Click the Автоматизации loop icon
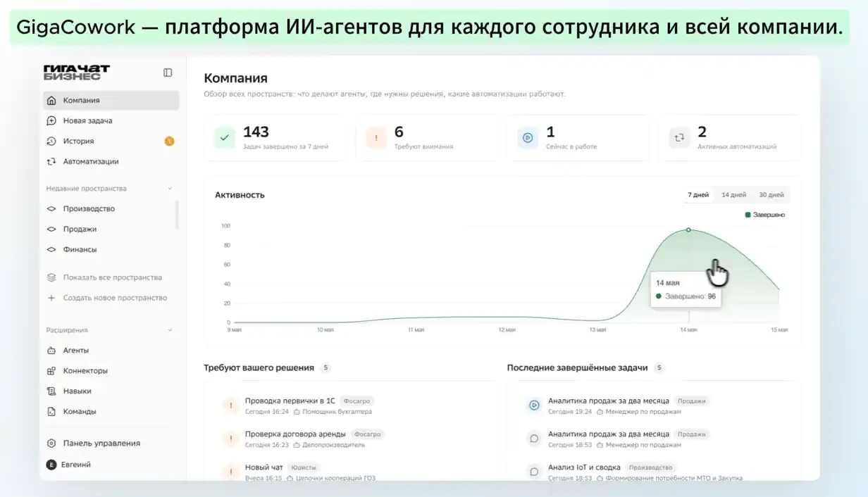Screen dimensions: 868x497 pyautogui.click(x=51, y=161)
